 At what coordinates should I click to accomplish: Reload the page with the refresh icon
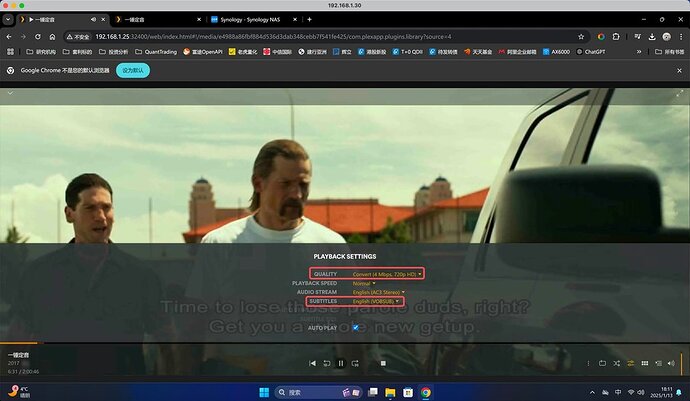click(x=38, y=37)
